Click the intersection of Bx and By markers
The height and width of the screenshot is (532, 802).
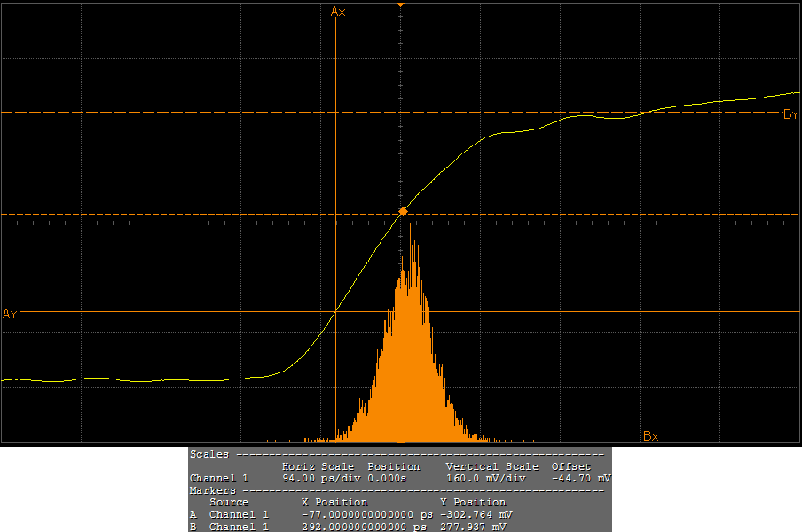coord(649,113)
